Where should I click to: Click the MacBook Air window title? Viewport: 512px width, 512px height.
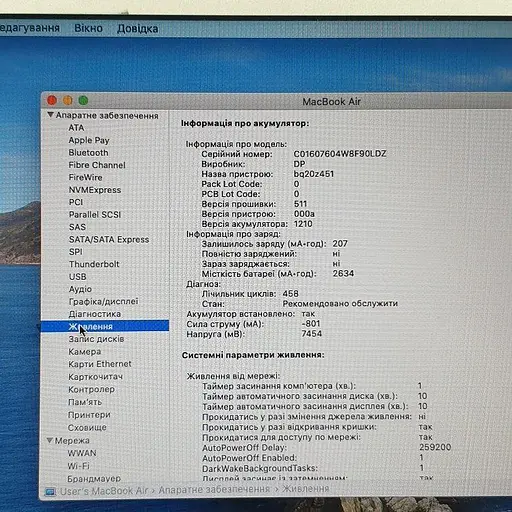point(331,102)
